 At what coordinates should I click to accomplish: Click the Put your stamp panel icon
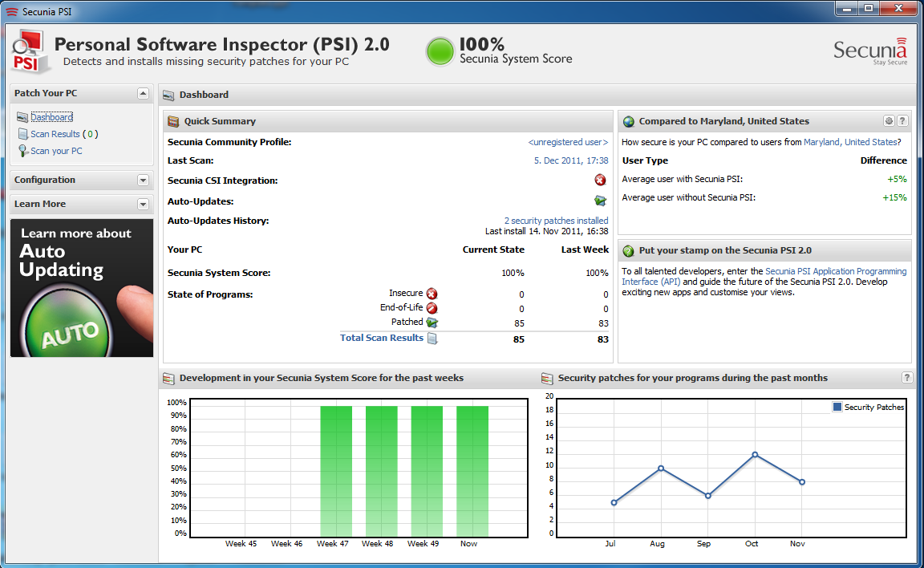[x=628, y=251]
